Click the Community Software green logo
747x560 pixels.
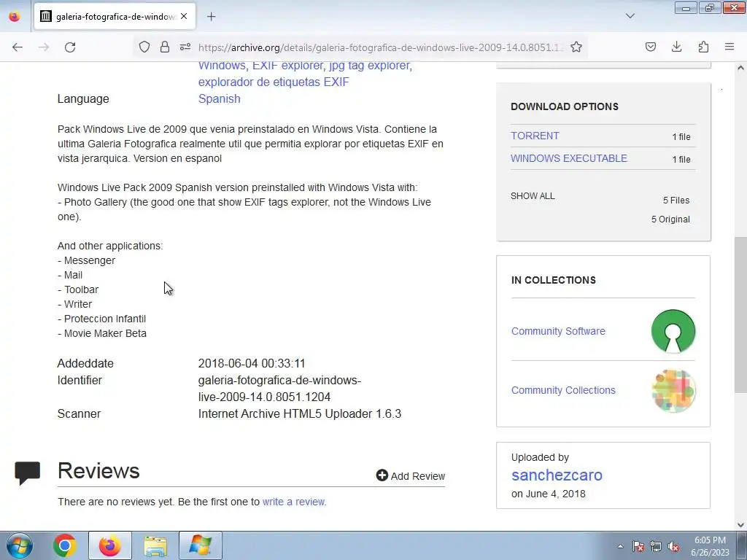[673, 332]
